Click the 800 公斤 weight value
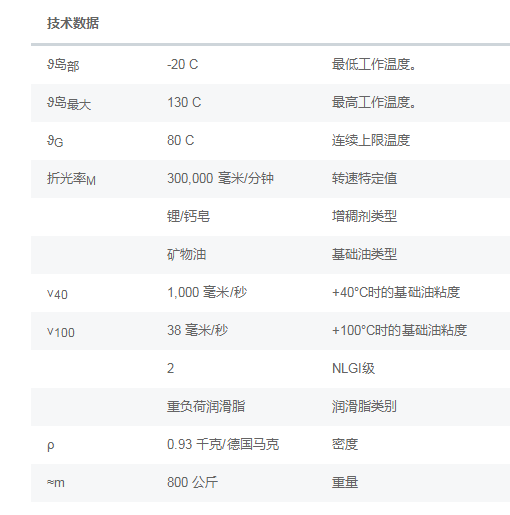510x515 pixels. (192, 482)
